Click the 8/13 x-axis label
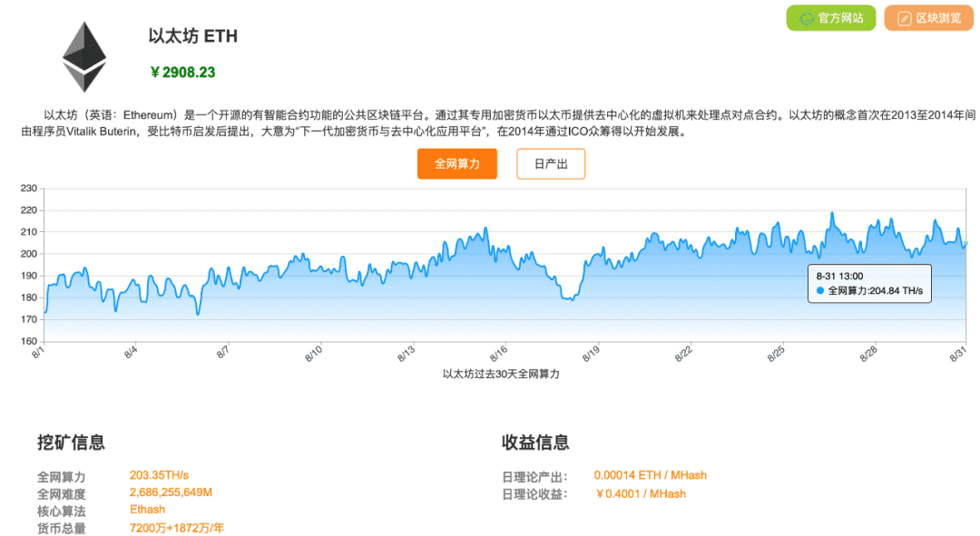This screenshot has height=536, width=980. click(407, 355)
